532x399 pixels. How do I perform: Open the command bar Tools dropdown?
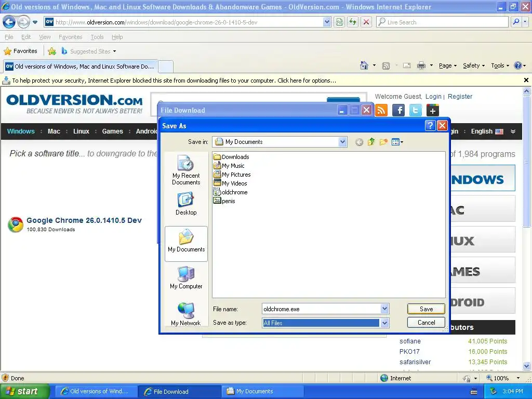pos(500,65)
